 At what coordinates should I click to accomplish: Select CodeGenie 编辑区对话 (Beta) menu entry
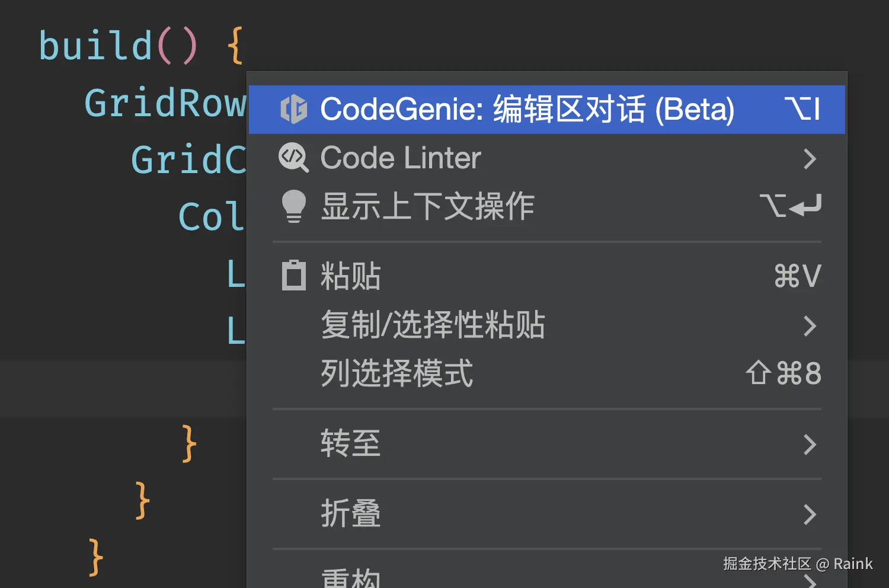pos(526,110)
